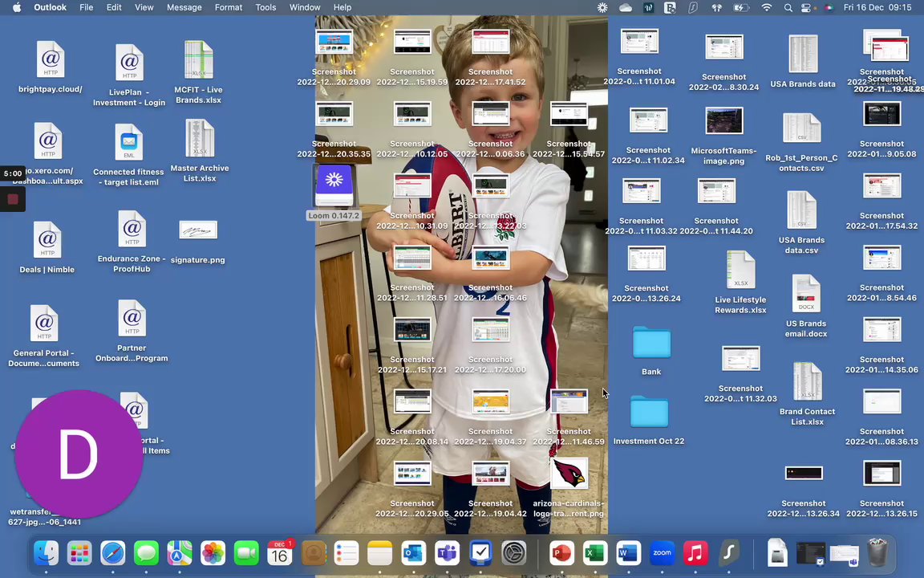Open Maps from the Dock
Screen dimensions: 924x578
179,553
